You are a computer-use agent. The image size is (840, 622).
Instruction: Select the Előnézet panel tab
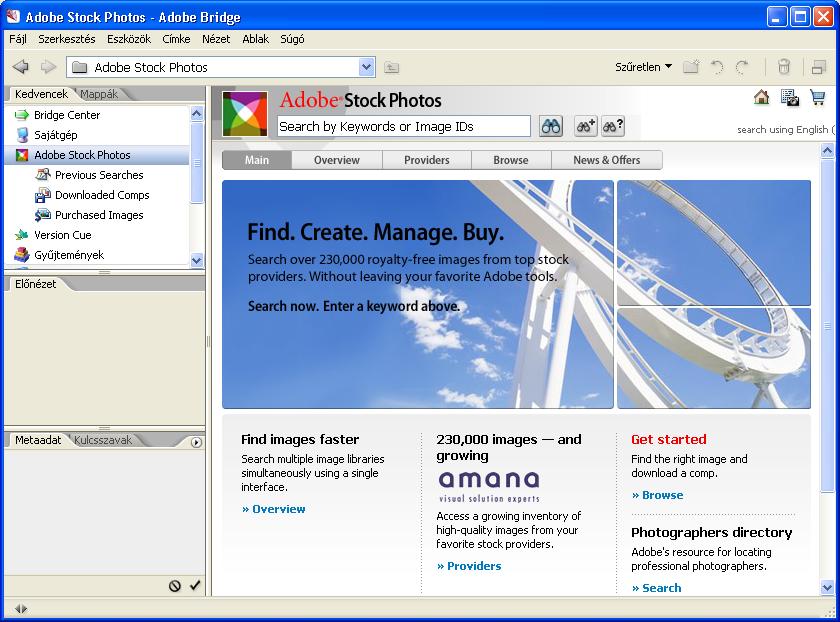click(x=35, y=284)
